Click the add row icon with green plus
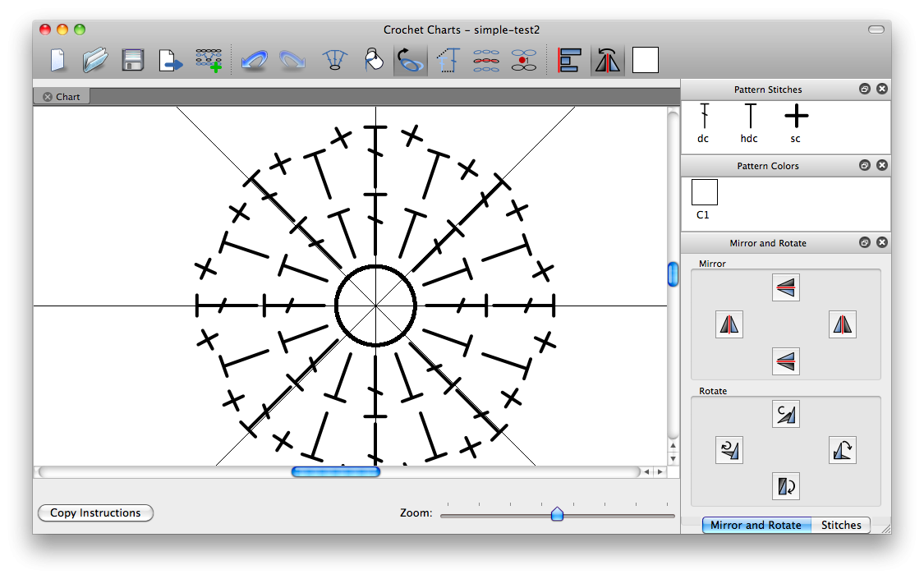The image size is (924, 579). (209, 60)
